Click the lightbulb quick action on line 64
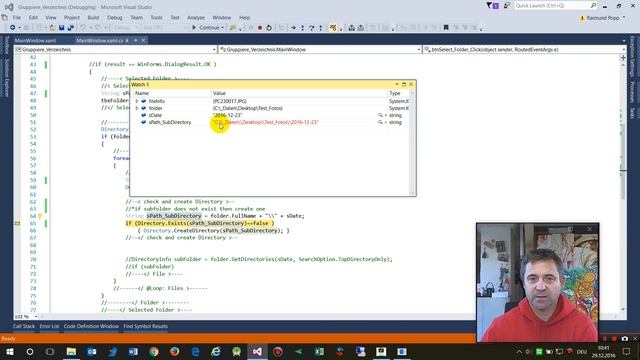This screenshot has height=360, width=640. (x=40, y=216)
